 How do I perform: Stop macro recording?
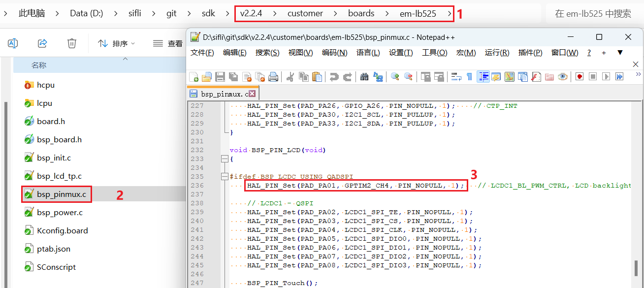pyautogui.click(x=593, y=77)
